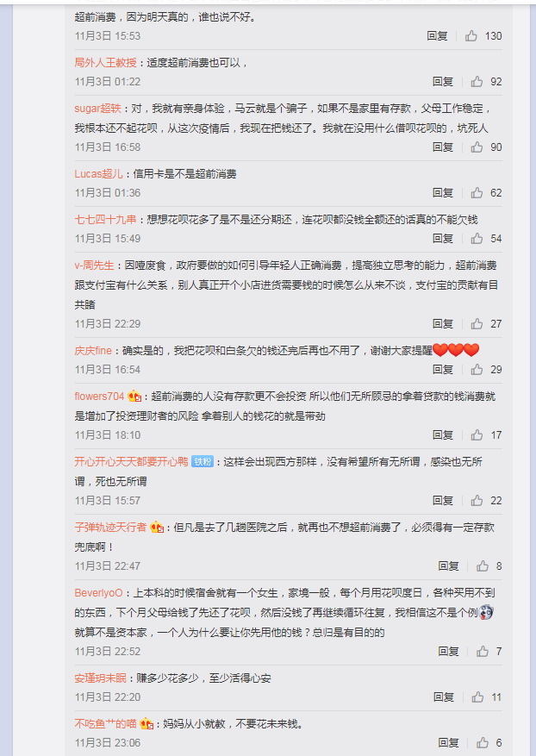The width and height of the screenshot is (536, 756).
Task: Like BeverlyoO's comment with 7 likes
Action: point(483,652)
